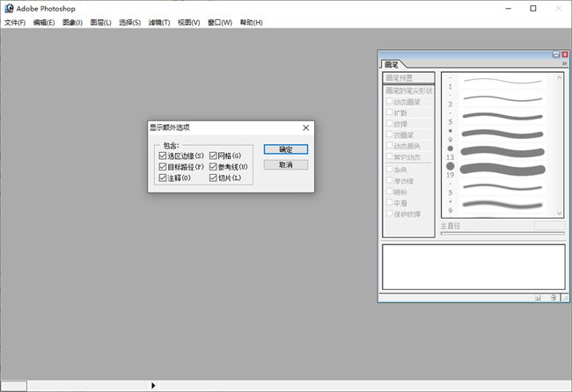Enable the 双画笔 checkbox
Viewport: 572px width, 392px height.
(389, 134)
